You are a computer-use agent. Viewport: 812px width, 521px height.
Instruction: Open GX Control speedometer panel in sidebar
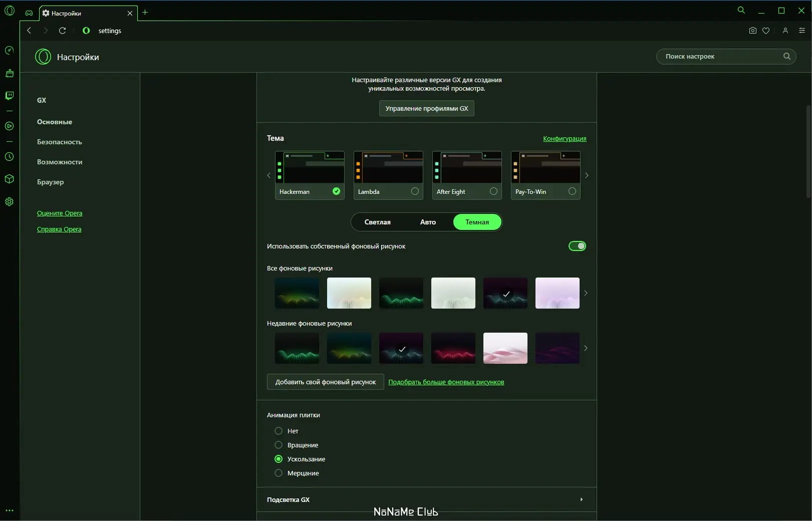tap(9, 50)
